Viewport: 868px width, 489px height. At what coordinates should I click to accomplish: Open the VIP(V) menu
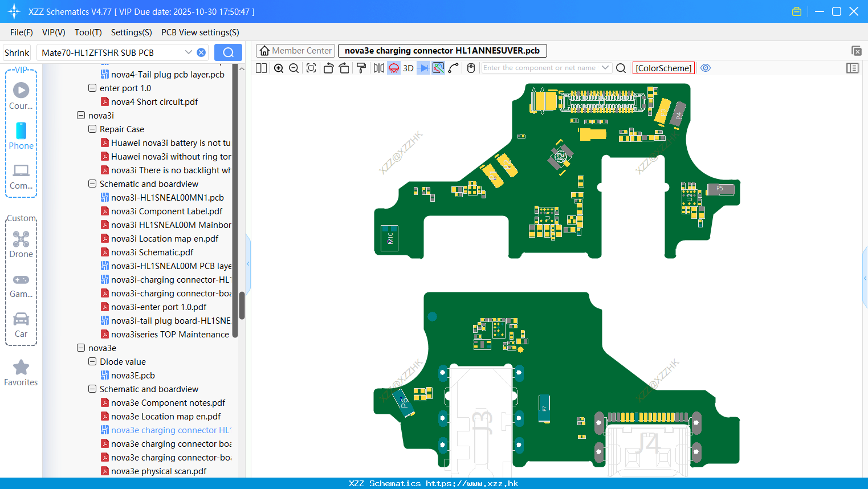coord(54,32)
